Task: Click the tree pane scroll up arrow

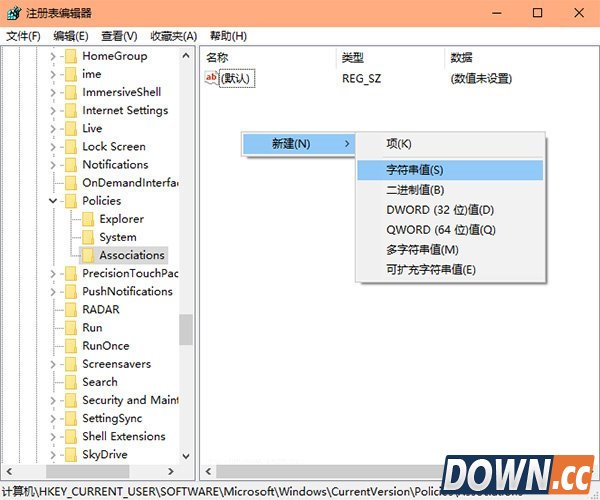Action: [186, 56]
